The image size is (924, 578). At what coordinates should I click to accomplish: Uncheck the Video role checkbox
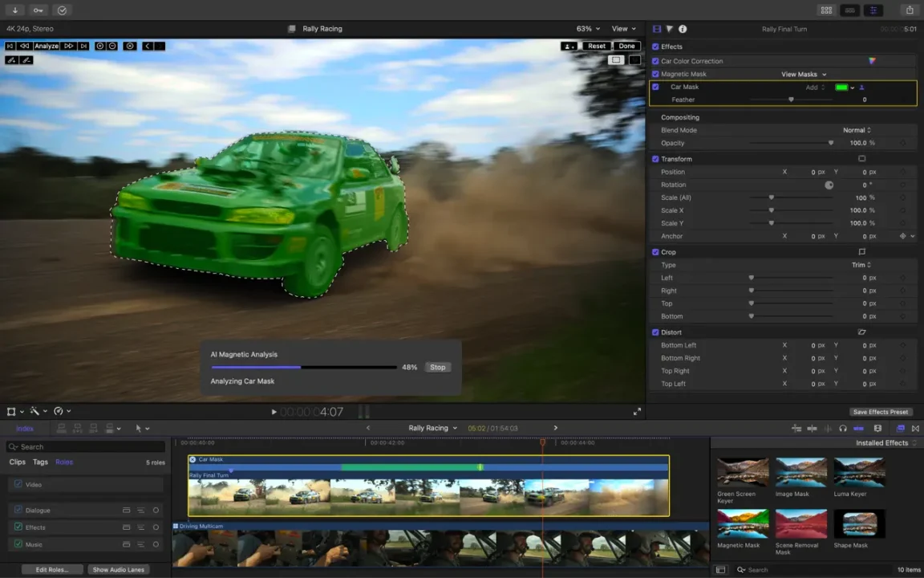pos(18,483)
